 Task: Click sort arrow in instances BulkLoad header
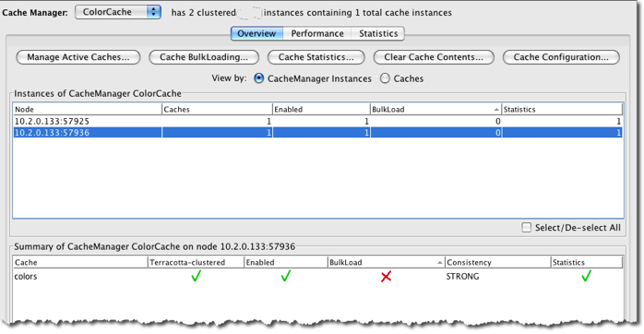pos(496,110)
